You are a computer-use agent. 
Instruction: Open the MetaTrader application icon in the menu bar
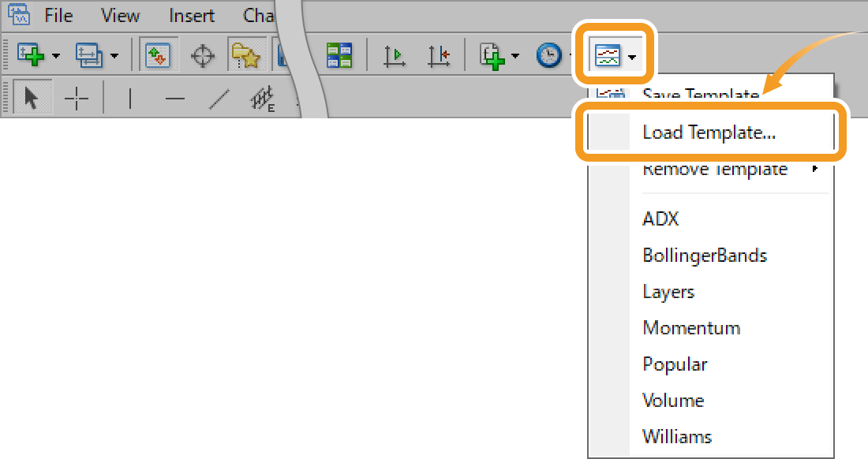pos(19,14)
